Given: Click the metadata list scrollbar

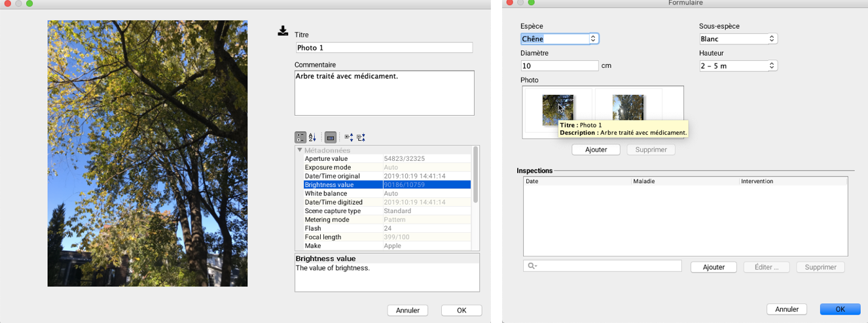Looking at the screenshot, I should 476,177.
